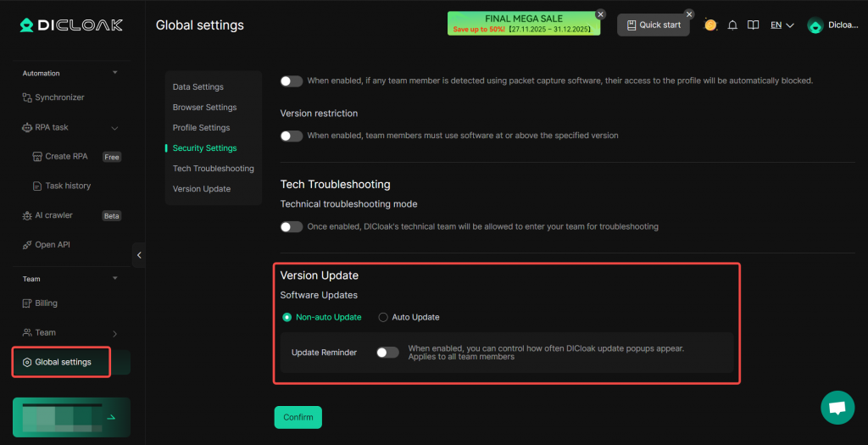Click the DICloak logo
Image resolution: width=868 pixels, height=445 pixels.
click(x=71, y=25)
